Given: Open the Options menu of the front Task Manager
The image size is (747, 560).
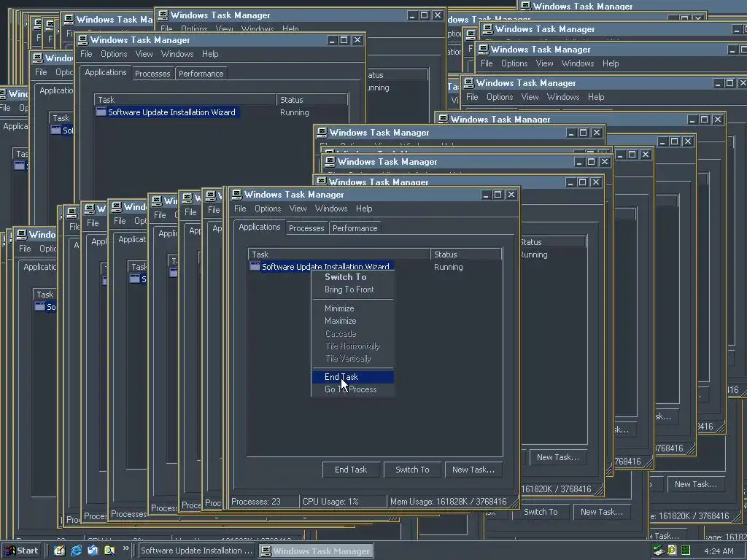Looking at the screenshot, I should point(268,209).
